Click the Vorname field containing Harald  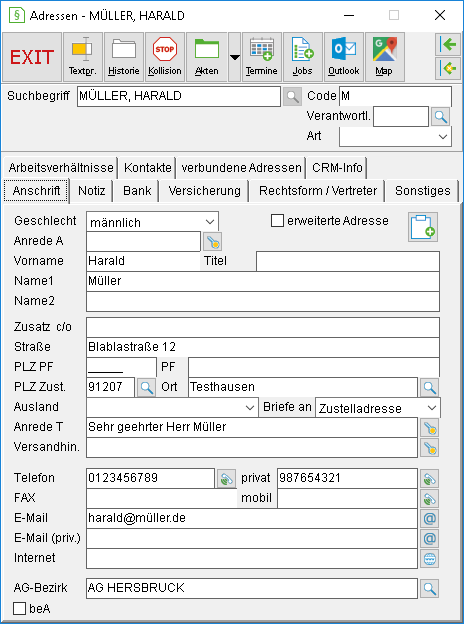click(x=143, y=261)
